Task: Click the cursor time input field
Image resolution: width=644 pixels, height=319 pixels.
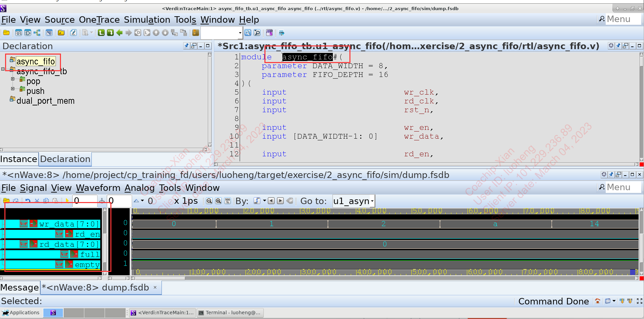Action: coord(85,201)
